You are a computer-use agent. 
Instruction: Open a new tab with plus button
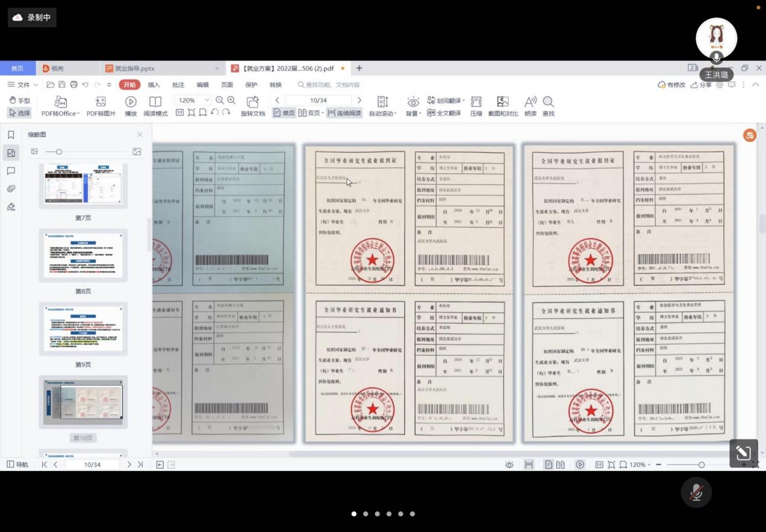tap(359, 68)
